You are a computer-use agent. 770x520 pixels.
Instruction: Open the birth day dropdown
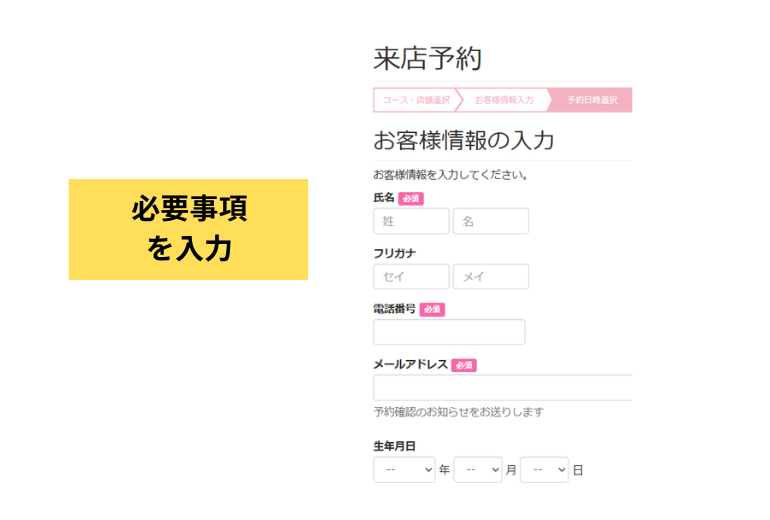(x=544, y=470)
